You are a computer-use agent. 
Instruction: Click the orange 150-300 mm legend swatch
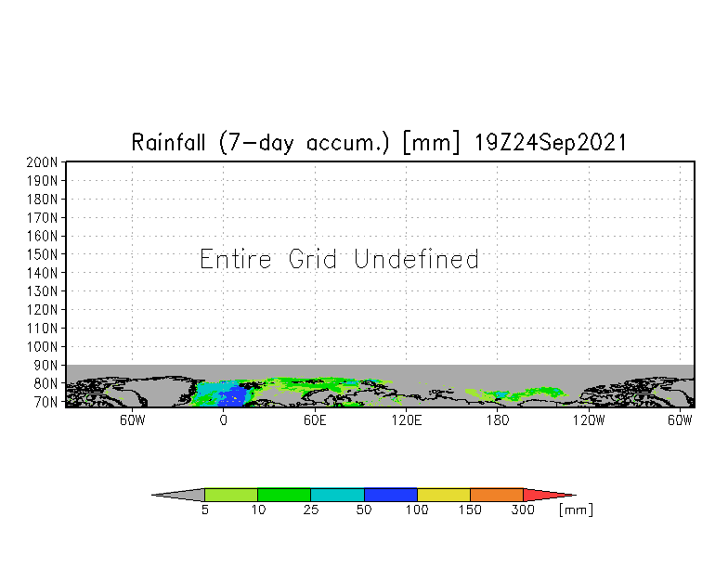coord(497,495)
